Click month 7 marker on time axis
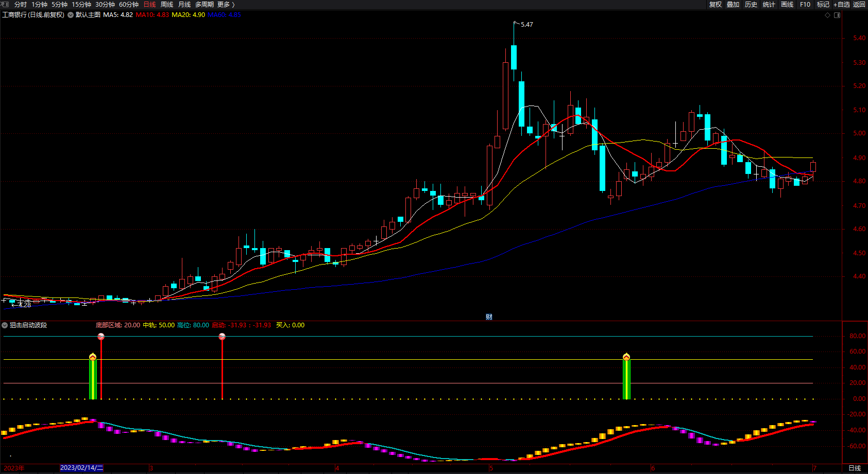The height and width of the screenshot is (474, 868). 814,468
